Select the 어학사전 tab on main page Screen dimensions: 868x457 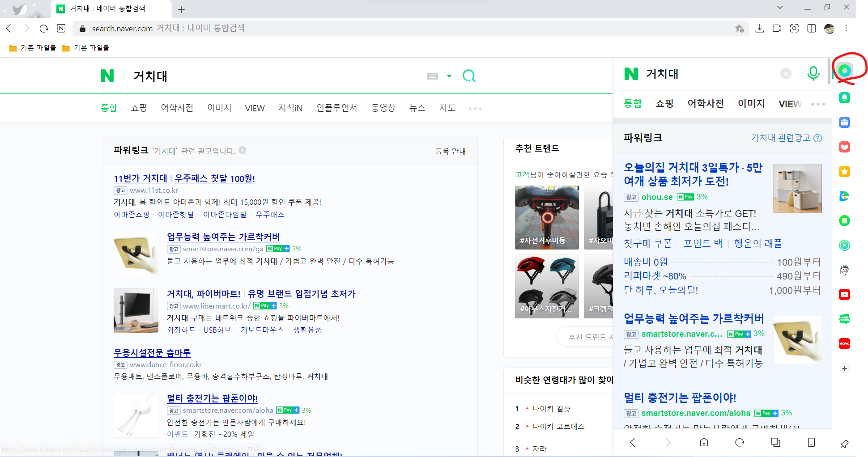pos(177,108)
